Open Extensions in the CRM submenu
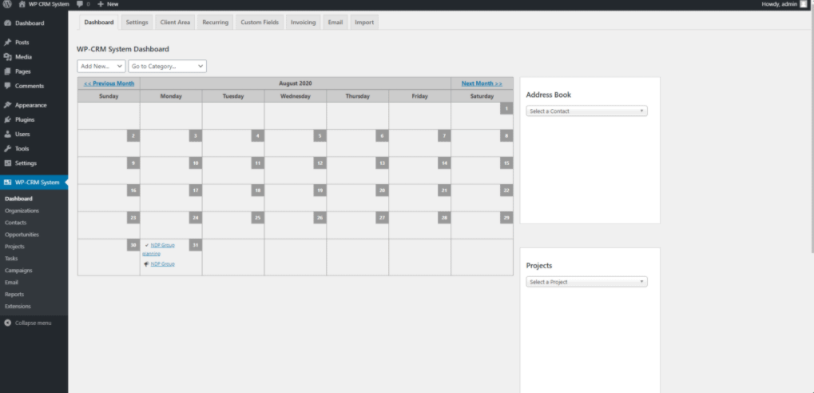 coord(18,306)
